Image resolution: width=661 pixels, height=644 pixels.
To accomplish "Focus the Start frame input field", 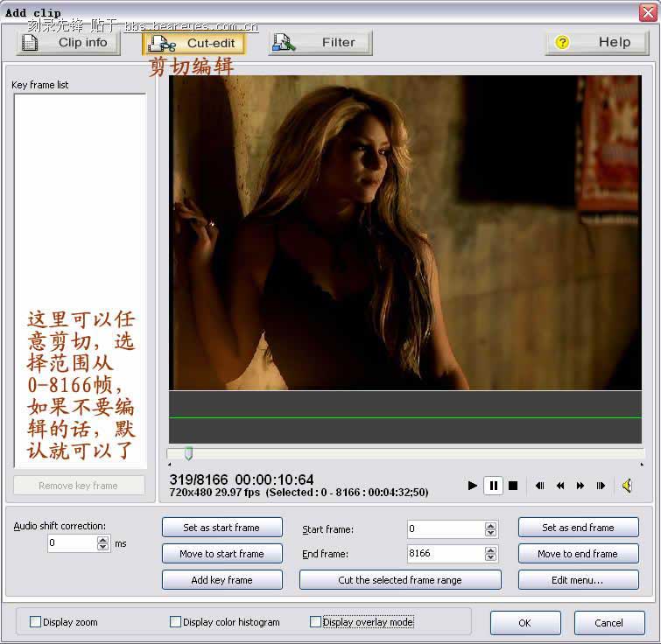I will (x=446, y=529).
